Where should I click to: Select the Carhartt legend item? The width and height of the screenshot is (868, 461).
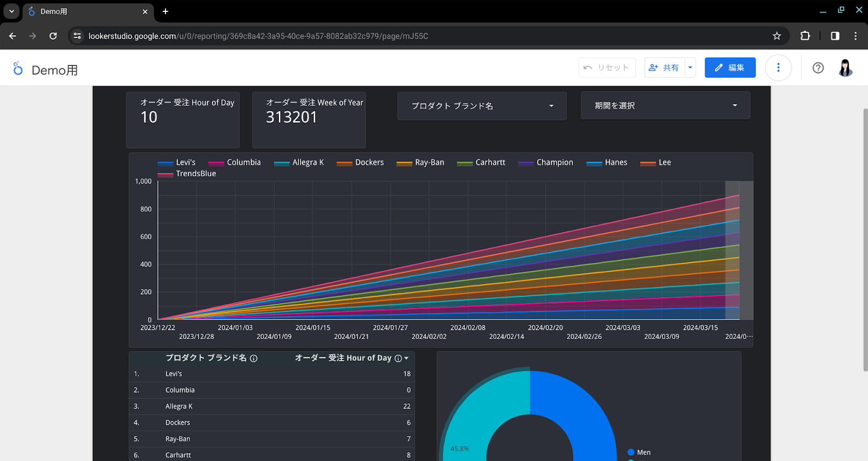pos(481,163)
